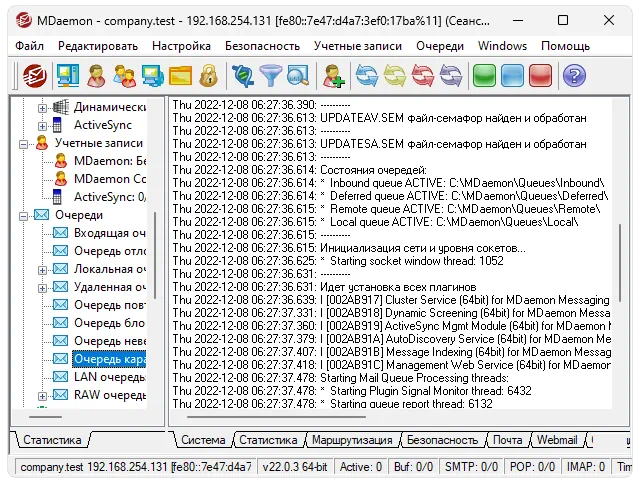Open the Учетные записи menu
Viewport: 639px width, 484px height.
click(x=358, y=46)
